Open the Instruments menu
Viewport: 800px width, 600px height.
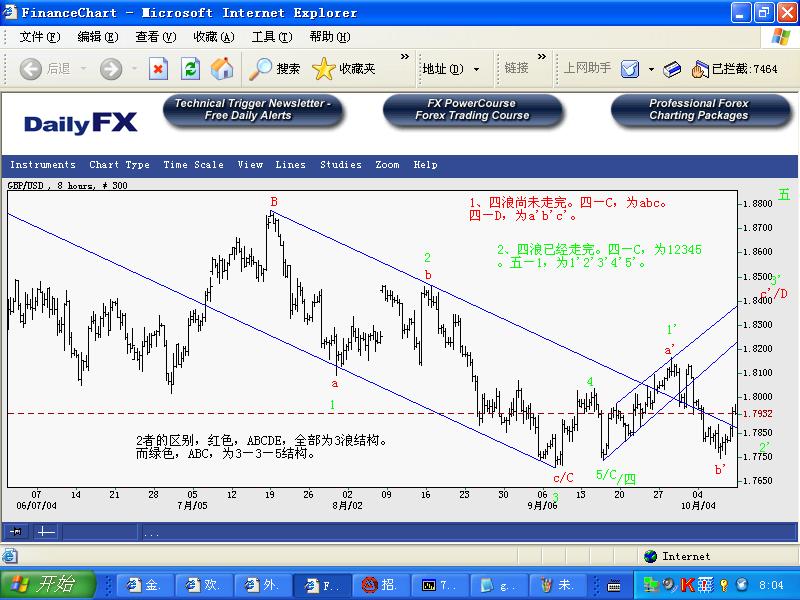[x=43, y=165]
